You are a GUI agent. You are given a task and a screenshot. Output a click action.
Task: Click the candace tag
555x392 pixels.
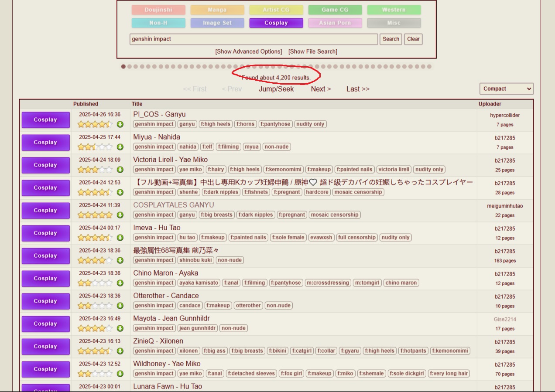(x=190, y=306)
